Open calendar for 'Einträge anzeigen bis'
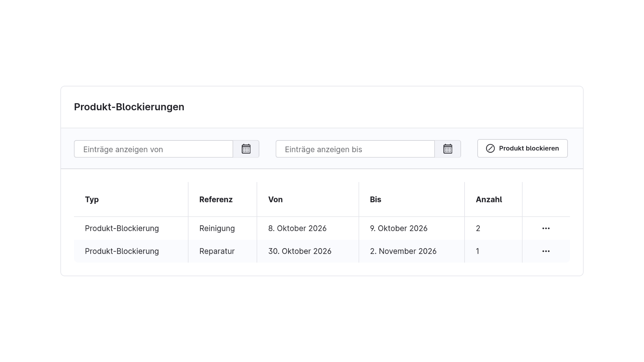Viewport: 644px width, 362px height. (x=447, y=149)
